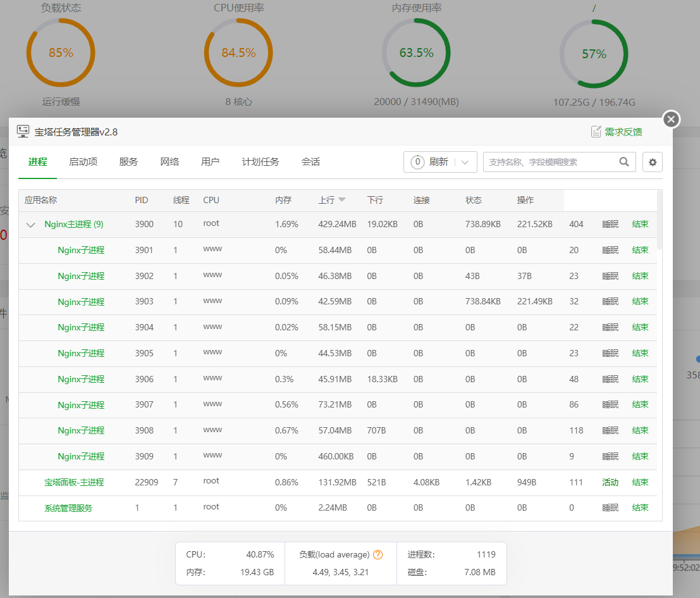Click the 刷新 refresh button
The width and height of the screenshot is (700, 598).
438,161
